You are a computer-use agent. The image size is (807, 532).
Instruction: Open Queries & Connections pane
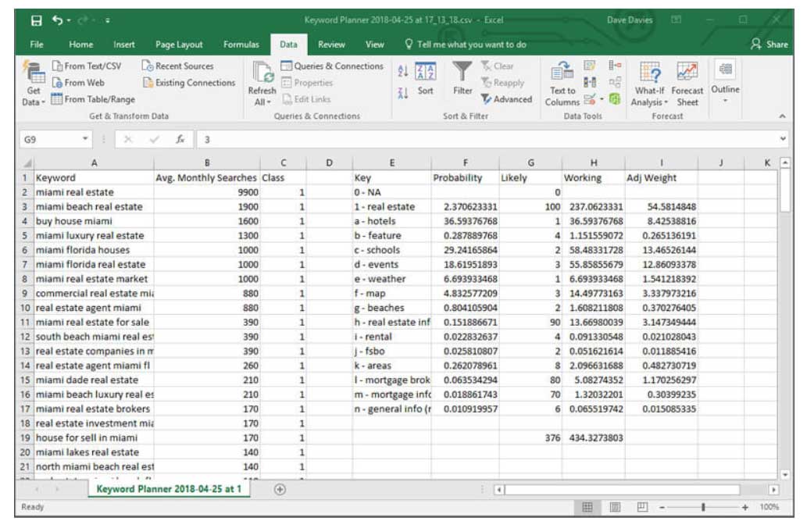tap(332, 66)
